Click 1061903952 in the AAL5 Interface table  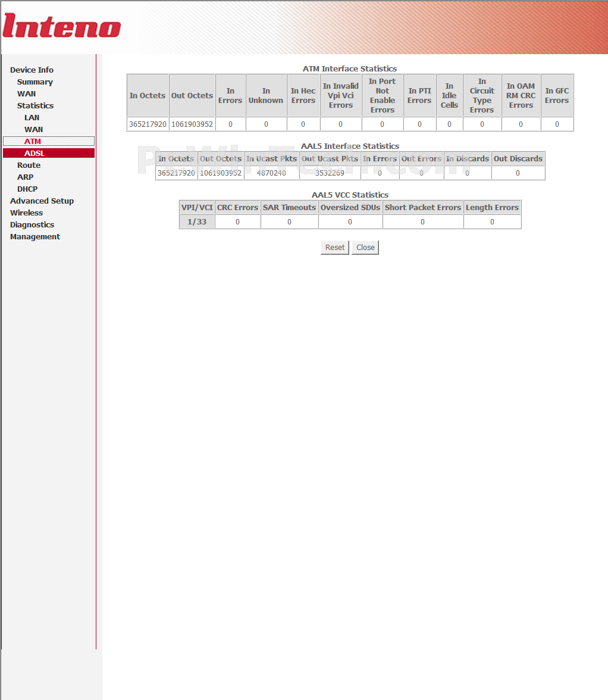tap(220, 173)
